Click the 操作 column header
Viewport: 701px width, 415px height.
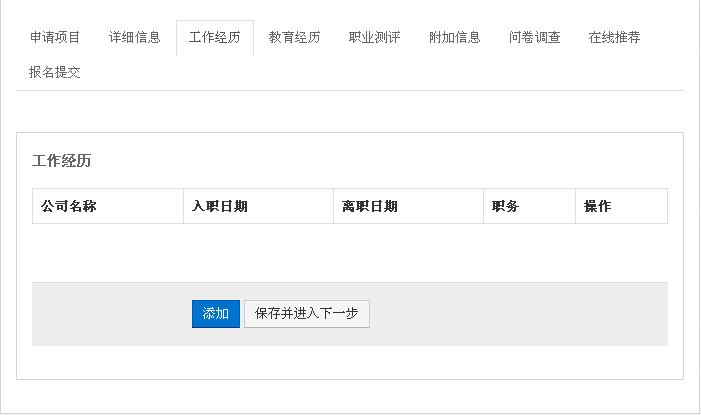pyautogui.click(x=621, y=206)
